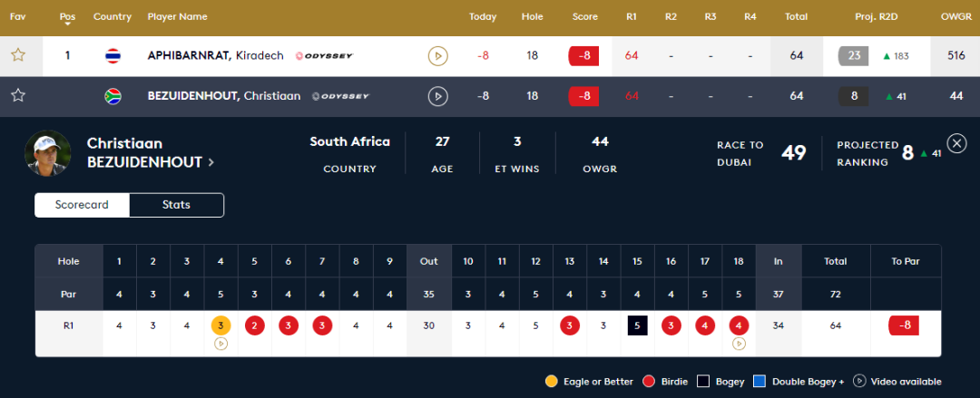980x398 pixels.
Task: Watch the video for hole 4 eagle
Action: [x=220, y=343]
